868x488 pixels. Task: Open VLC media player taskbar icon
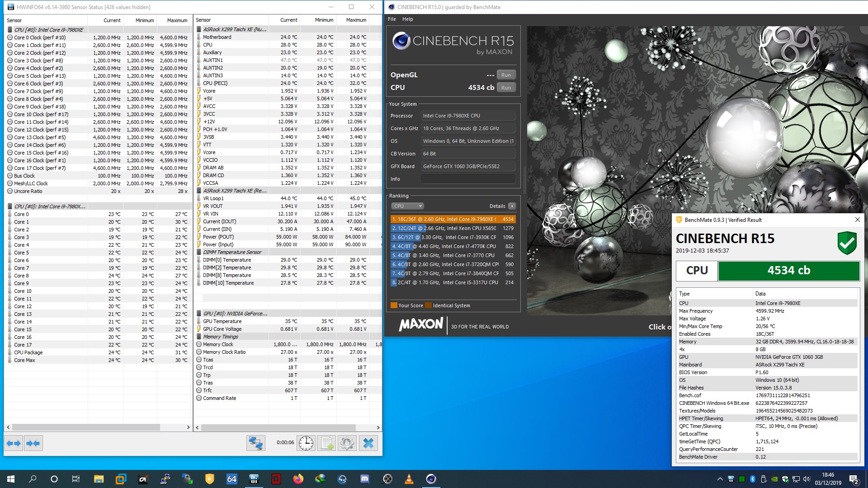click(x=409, y=479)
